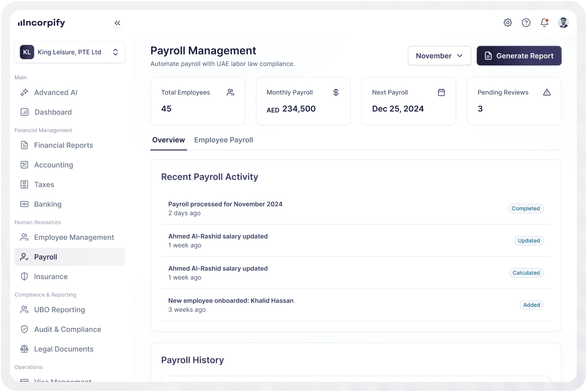Screen dimensions: 587x392
Task: Click the Generate Report button
Action: 519,56
